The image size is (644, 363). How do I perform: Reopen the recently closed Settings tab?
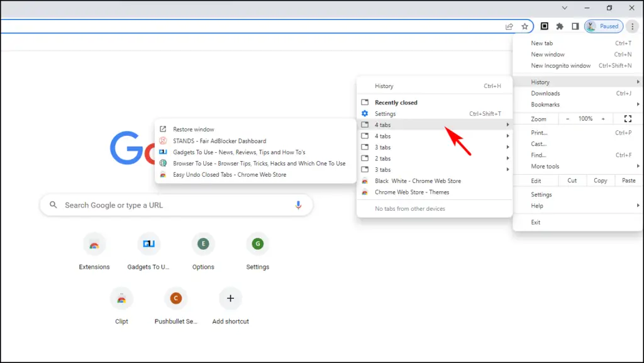point(435,114)
